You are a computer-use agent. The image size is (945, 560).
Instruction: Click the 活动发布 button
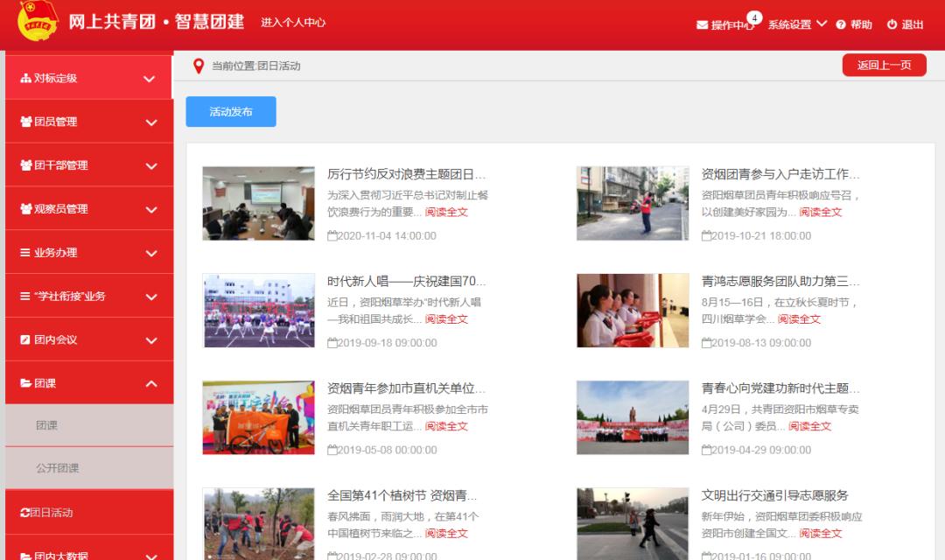point(231,111)
